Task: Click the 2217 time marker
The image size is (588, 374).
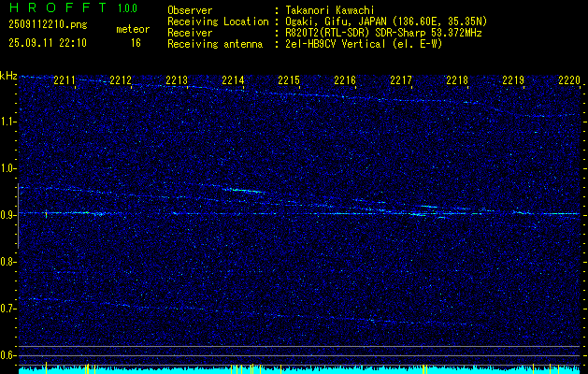Action: 401,81
